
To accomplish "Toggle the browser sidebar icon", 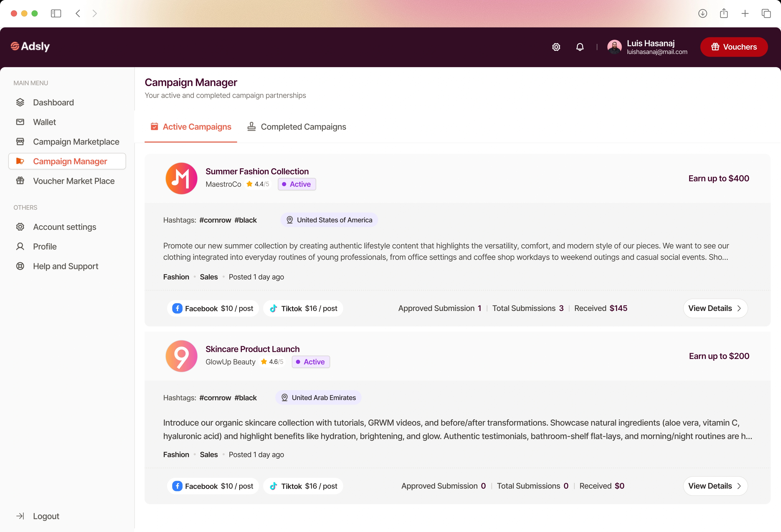I will (56, 13).
